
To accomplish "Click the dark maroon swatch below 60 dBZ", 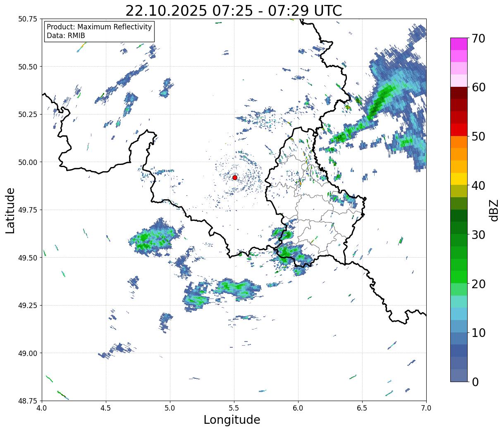I will (459, 93).
